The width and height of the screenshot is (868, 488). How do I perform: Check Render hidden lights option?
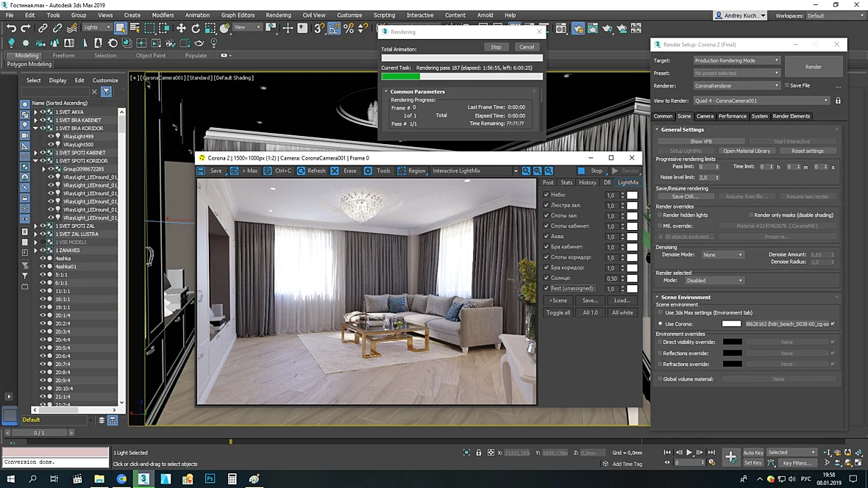click(x=660, y=215)
